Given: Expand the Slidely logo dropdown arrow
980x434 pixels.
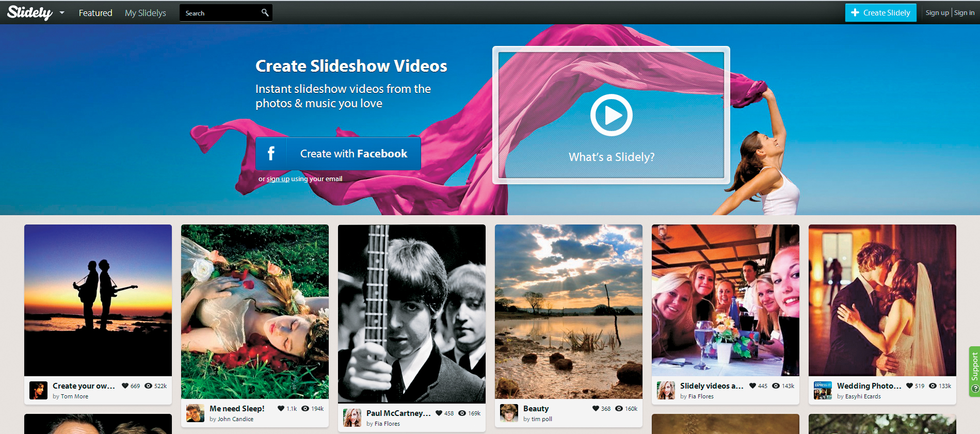Looking at the screenshot, I should click(x=62, y=13).
